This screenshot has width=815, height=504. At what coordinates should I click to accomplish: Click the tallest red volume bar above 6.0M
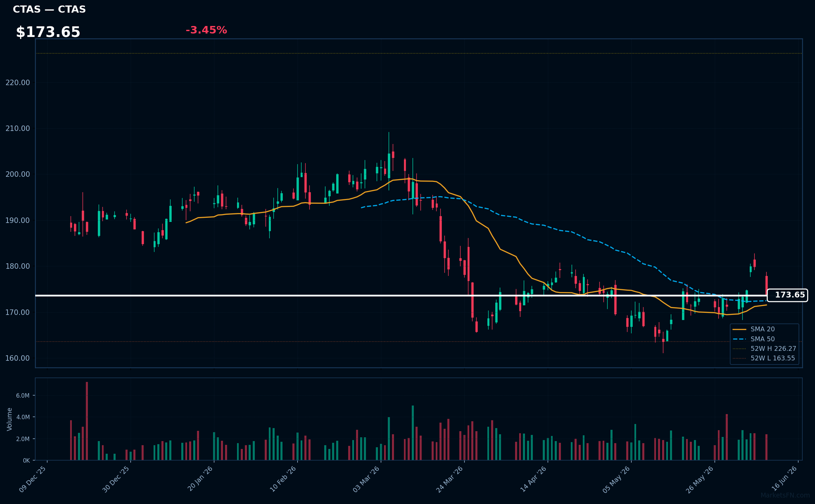click(x=87, y=421)
